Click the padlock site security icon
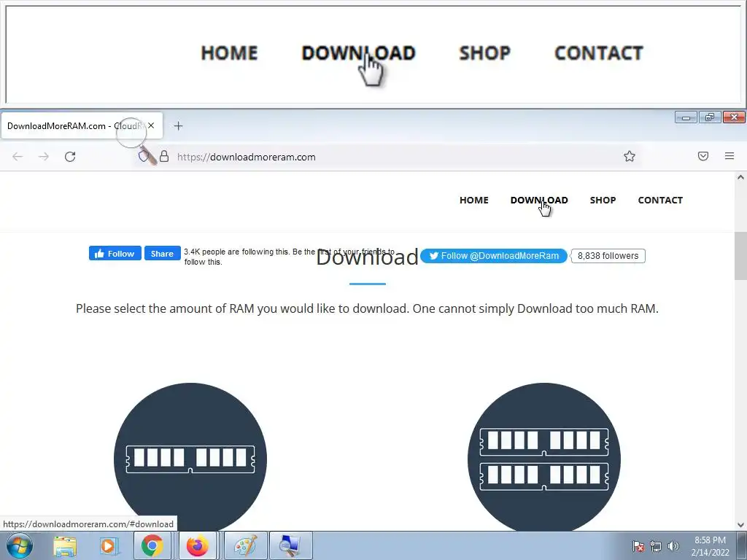This screenshot has height=560, width=747. [x=164, y=157]
